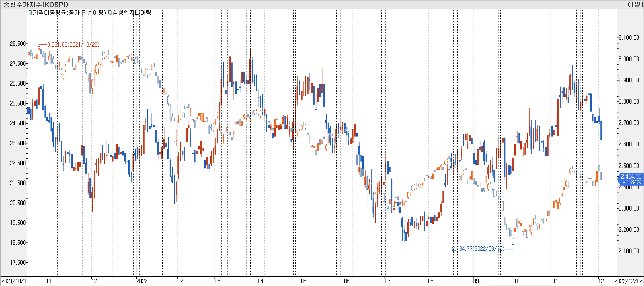Click the 2022 year marker on time axis

coord(142,281)
